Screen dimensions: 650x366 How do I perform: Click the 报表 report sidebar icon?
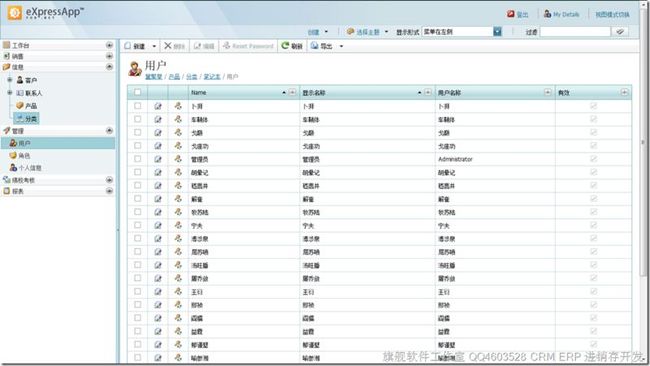[7, 191]
